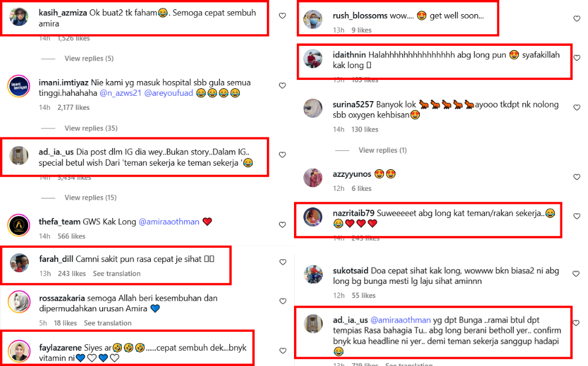Toggle like on sukotsaid's comment
This screenshot has height=366, width=588.
click(x=576, y=274)
